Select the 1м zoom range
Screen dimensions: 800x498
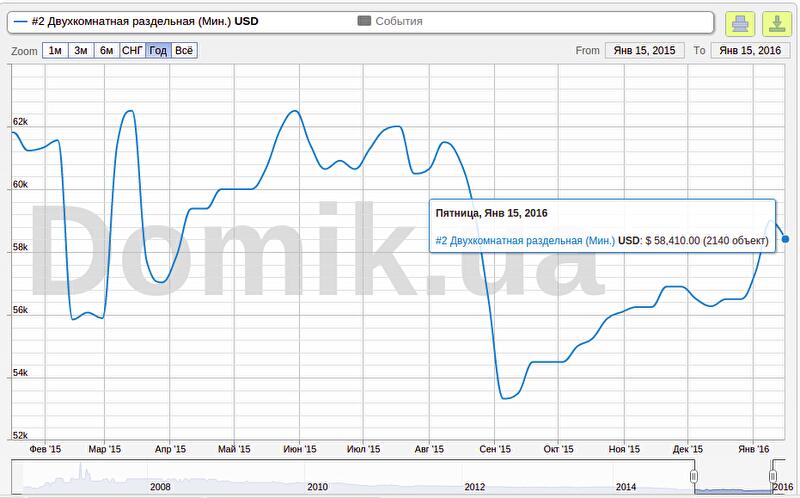point(55,51)
